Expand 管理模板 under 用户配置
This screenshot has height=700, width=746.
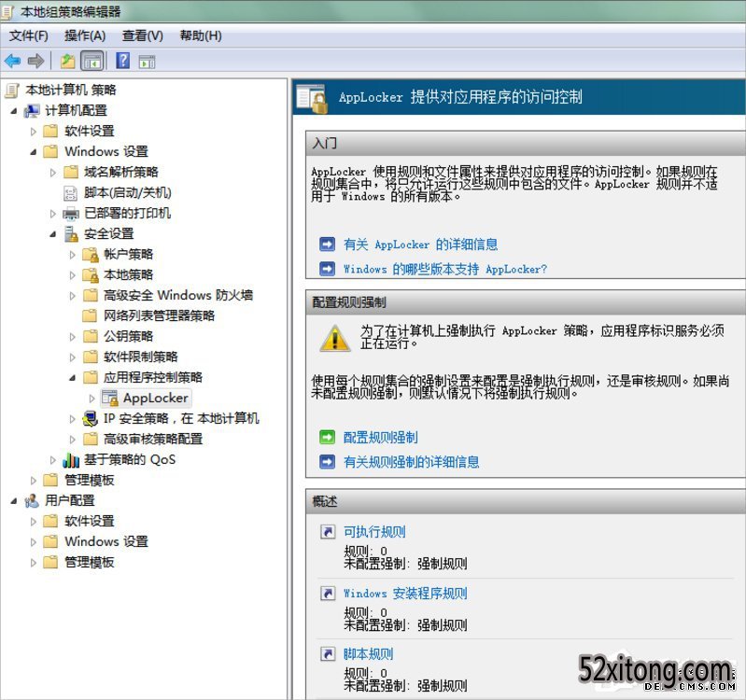click(34, 563)
